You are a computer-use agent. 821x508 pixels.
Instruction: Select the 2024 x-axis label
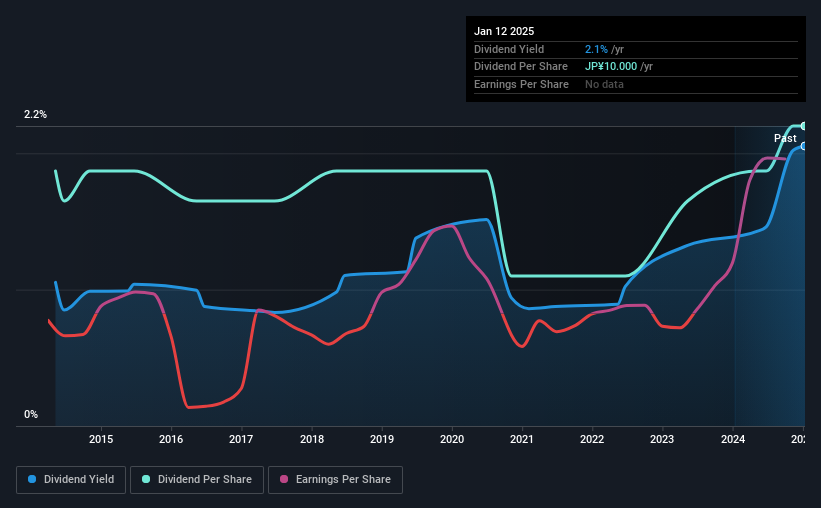coord(733,439)
